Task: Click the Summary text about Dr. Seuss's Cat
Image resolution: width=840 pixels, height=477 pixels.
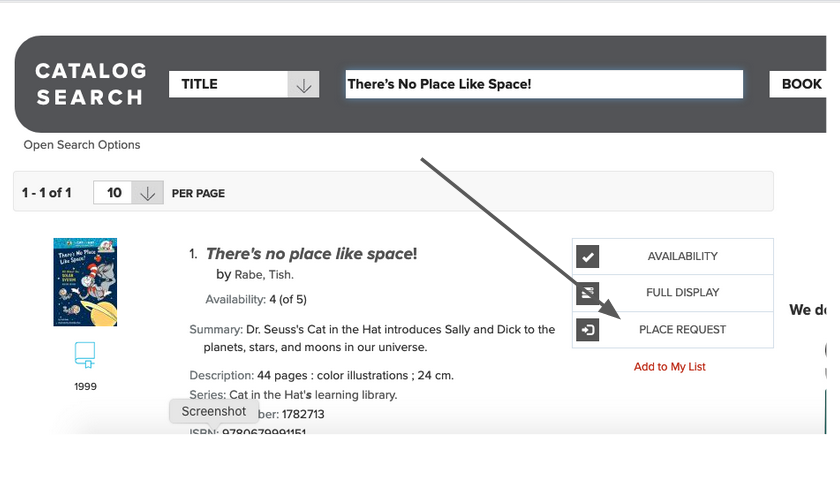Action: coord(372,338)
